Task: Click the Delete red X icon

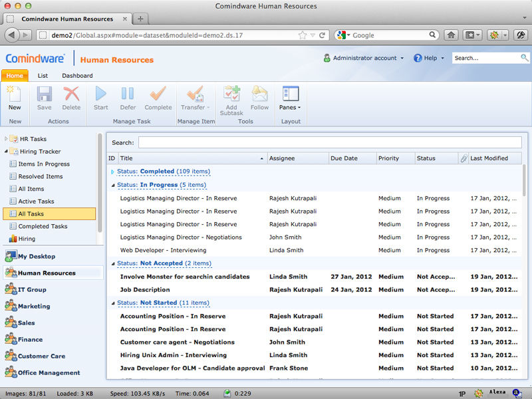Action: pyautogui.click(x=71, y=94)
